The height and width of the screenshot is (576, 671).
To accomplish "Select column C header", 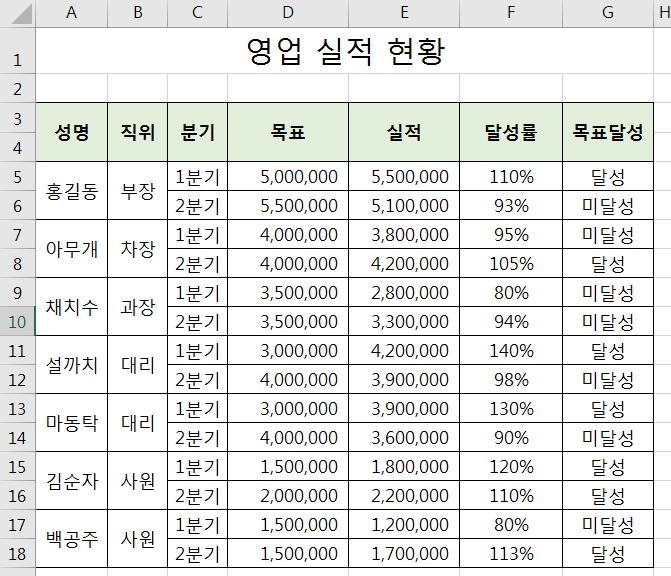I will [197, 13].
